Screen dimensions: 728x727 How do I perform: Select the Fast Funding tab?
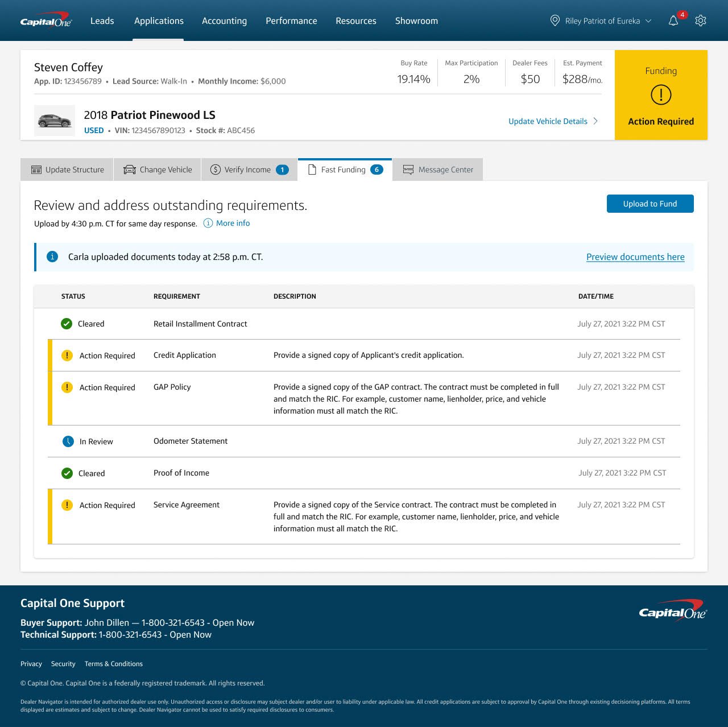[x=345, y=170]
